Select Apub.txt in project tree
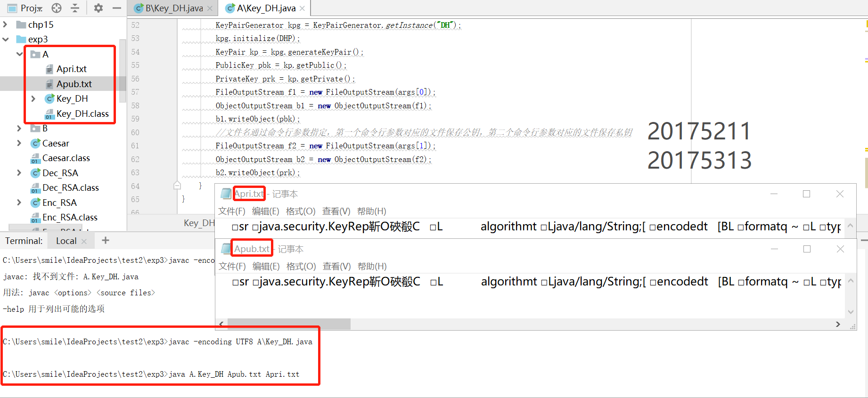Viewport: 868px width, 398px height. 74,84
